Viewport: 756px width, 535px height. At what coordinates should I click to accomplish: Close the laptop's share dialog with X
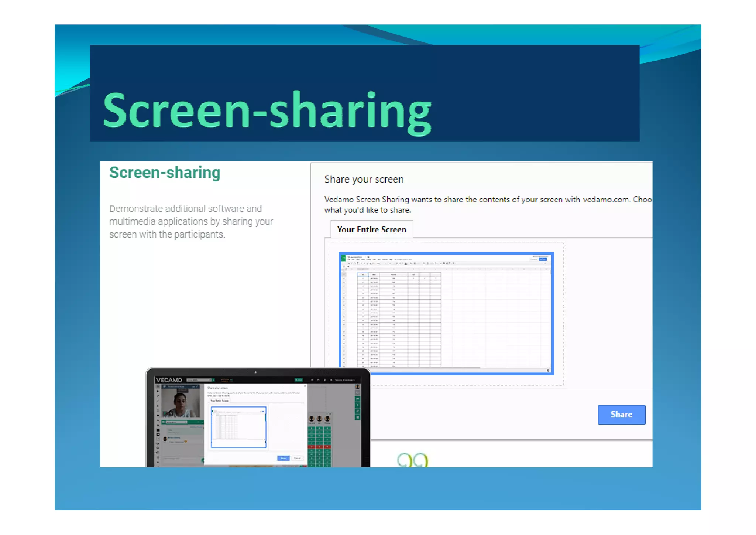click(305, 386)
